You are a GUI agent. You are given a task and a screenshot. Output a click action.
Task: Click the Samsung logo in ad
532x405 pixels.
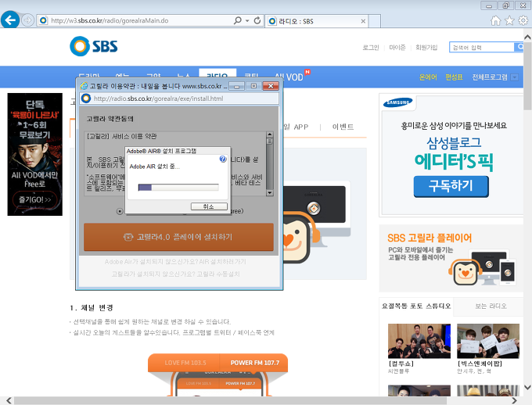click(x=397, y=102)
